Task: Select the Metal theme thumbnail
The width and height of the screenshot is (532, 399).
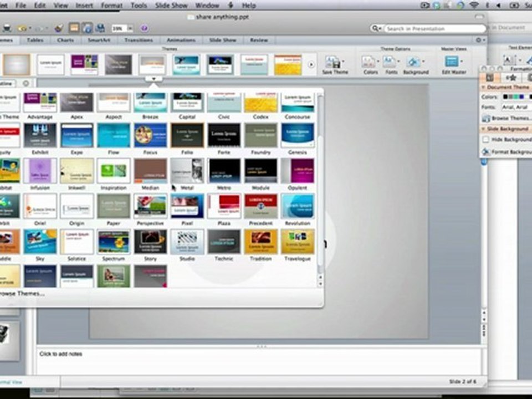Action: point(187,171)
